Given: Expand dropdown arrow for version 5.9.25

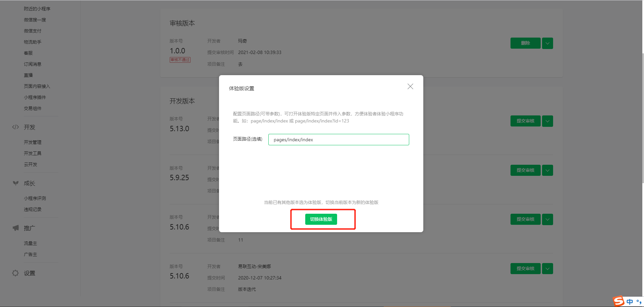Looking at the screenshot, I should point(547,170).
